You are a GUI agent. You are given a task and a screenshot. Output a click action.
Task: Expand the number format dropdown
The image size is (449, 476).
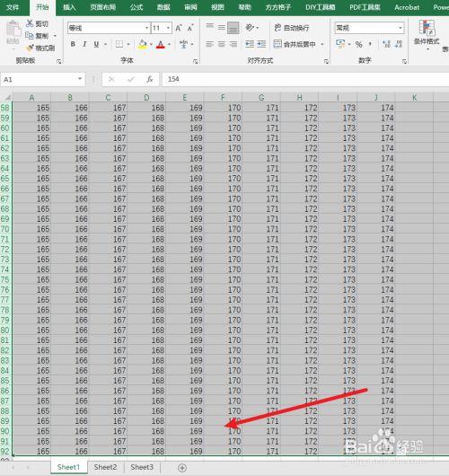coord(401,28)
